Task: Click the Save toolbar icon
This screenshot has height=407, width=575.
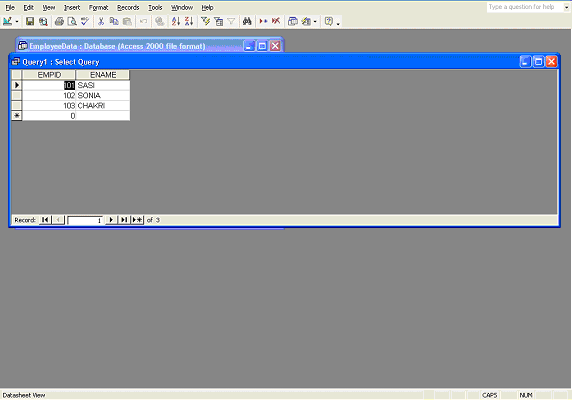Action: tap(30, 22)
